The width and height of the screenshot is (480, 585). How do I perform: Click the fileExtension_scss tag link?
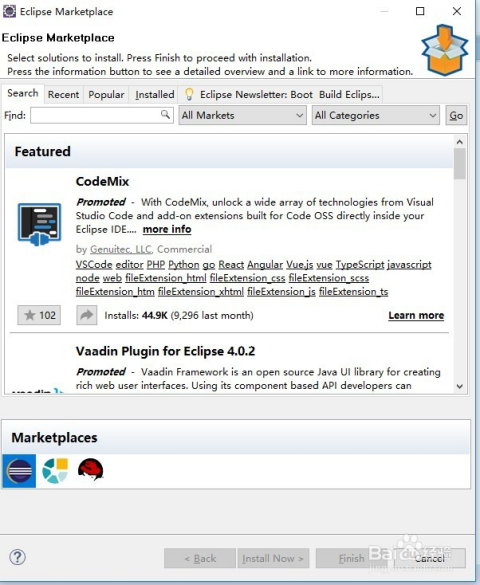pos(329,278)
